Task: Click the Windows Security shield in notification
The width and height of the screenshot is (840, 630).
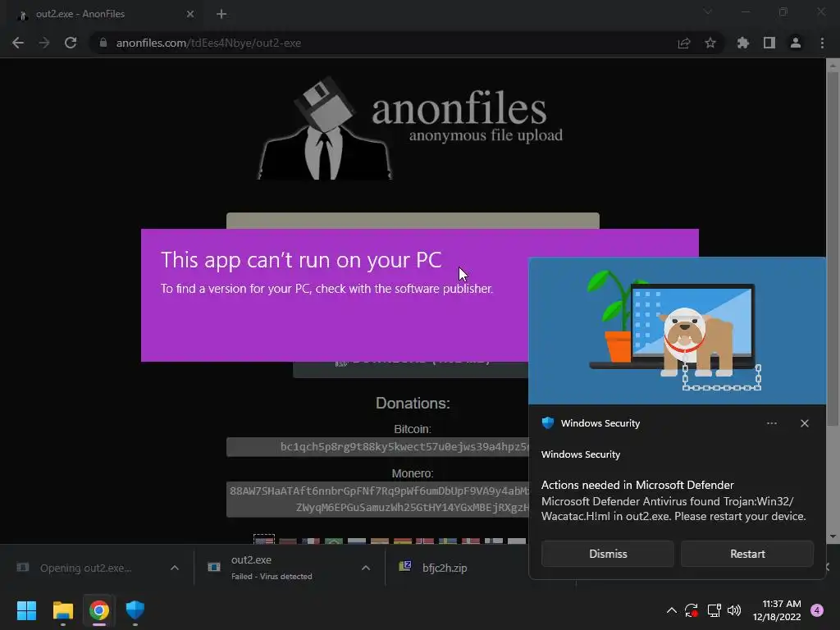Action: [x=547, y=423]
